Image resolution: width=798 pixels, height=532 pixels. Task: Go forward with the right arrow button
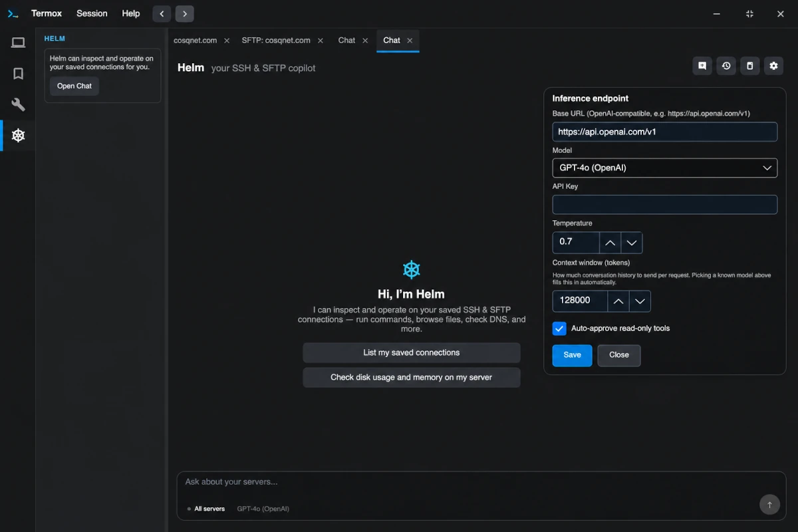185,13
